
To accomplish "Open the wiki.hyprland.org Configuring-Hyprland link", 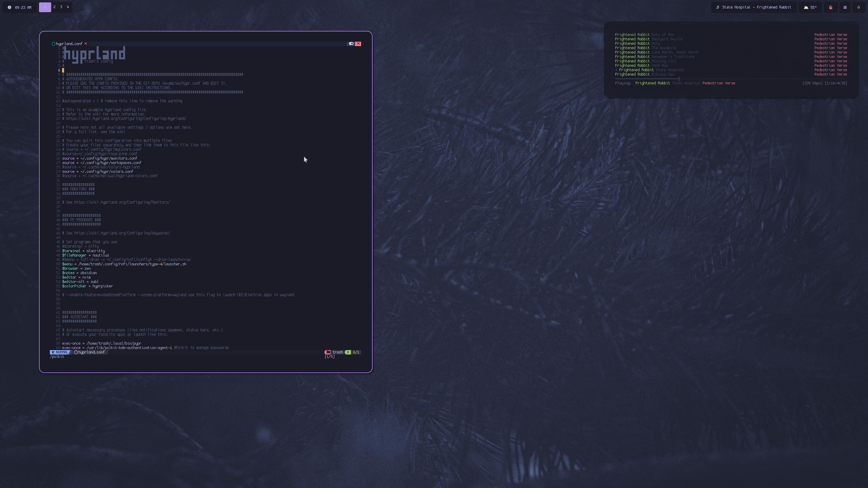I will coord(126,119).
